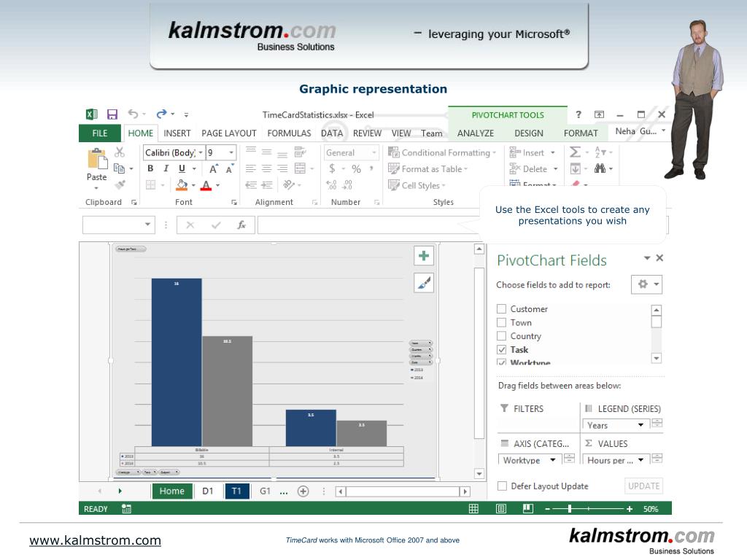
Task: Open the font size dropdown
Action: click(231, 152)
